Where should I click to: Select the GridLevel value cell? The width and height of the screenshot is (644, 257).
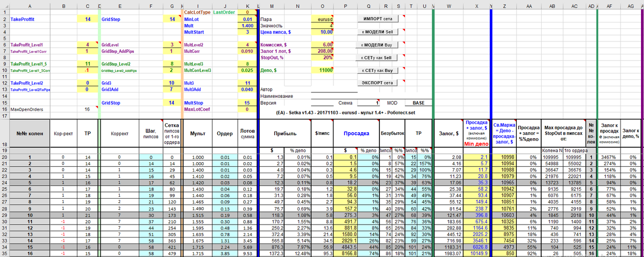pos(172,44)
